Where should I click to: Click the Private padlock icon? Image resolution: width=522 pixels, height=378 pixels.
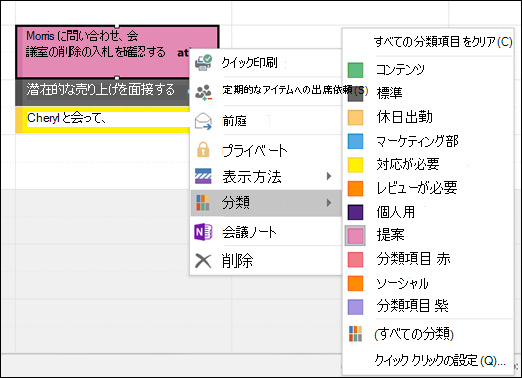[203, 150]
